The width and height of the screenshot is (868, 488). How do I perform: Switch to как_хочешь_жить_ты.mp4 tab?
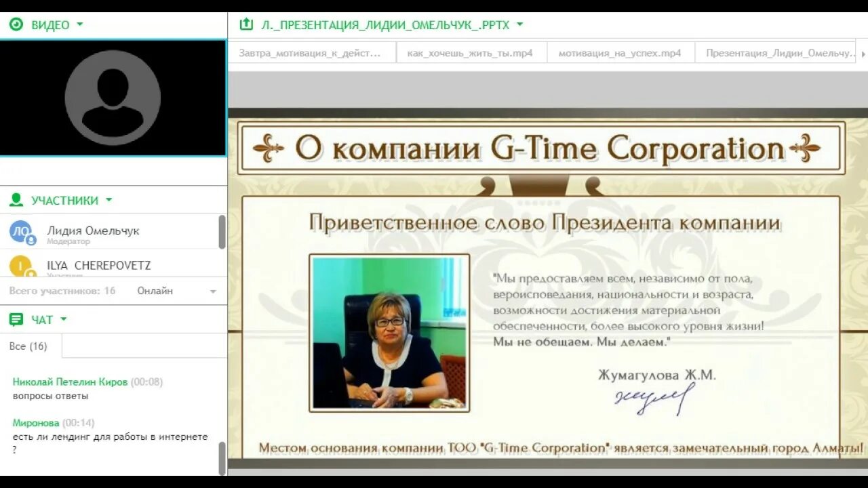pos(470,53)
